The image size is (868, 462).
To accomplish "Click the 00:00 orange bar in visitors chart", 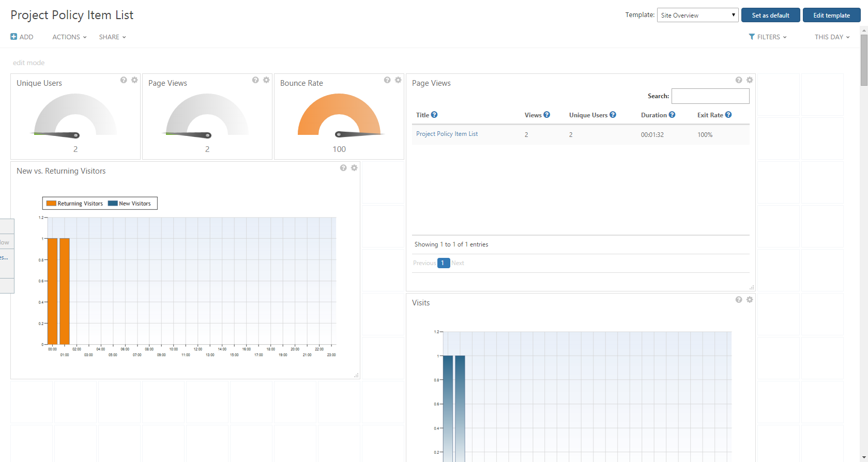I will [52, 291].
